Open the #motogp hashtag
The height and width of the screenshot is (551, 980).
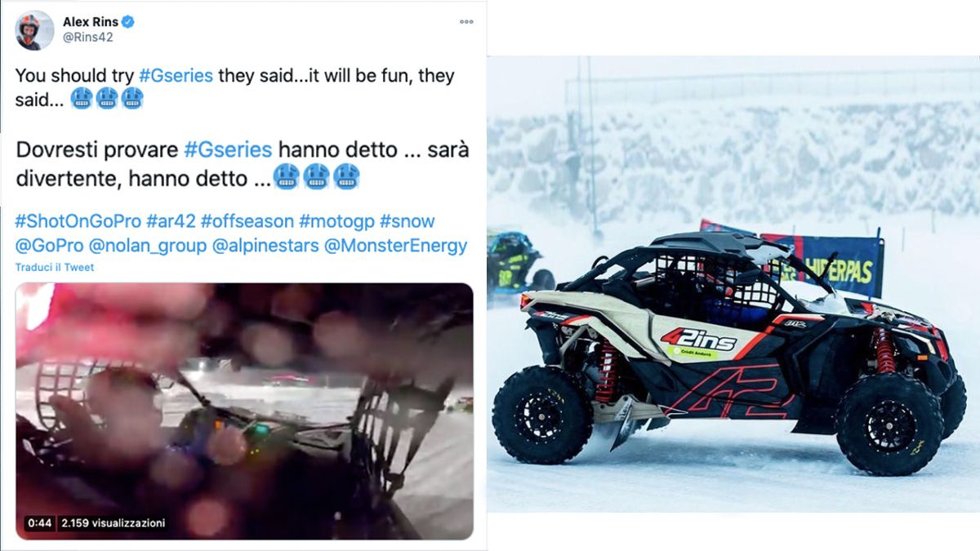click(x=336, y=221)
